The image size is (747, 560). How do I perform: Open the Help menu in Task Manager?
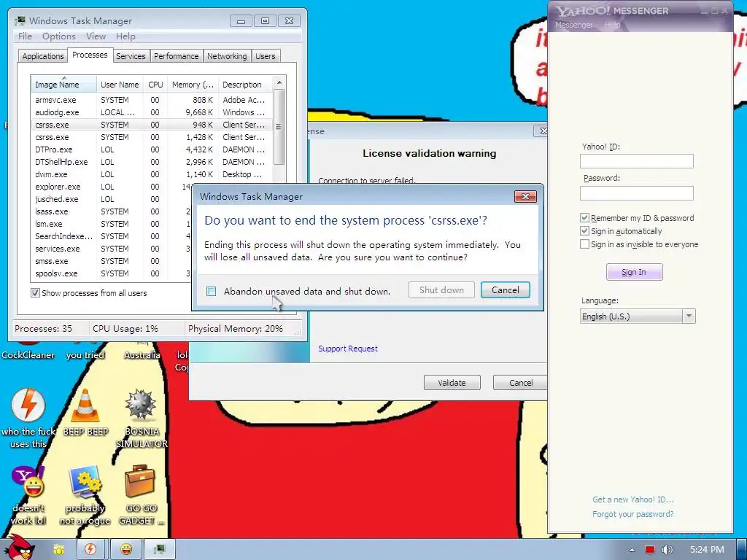pyautogui.click(x=125, y=36)
